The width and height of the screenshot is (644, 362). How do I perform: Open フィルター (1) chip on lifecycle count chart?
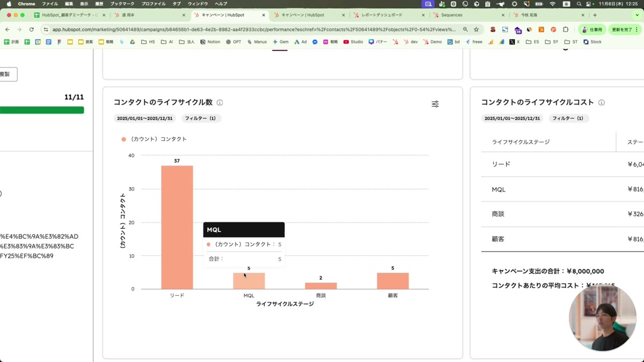(x=200, y=119)
